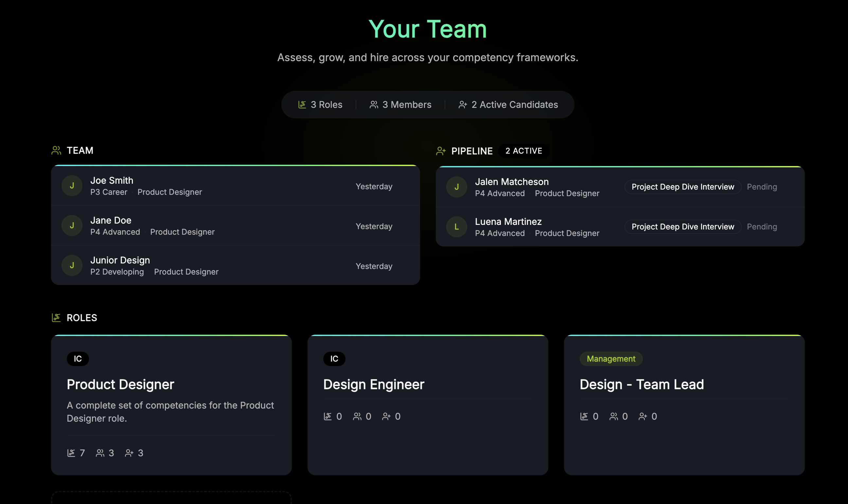Click P3 Career level under Joe Smith

click(109, 192)
